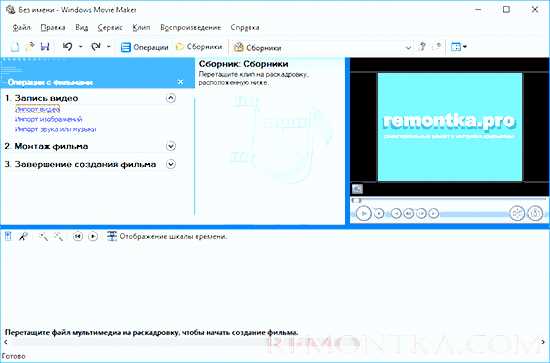The width and height of the screenshot is (550, 363).
Task: Stop playback in the preview monitor
Action: 379,213
